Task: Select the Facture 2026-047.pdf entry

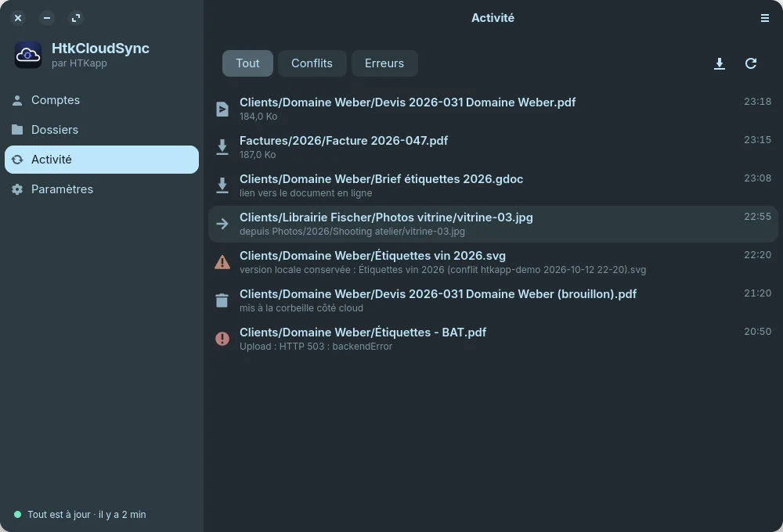Action: point(493,147)
